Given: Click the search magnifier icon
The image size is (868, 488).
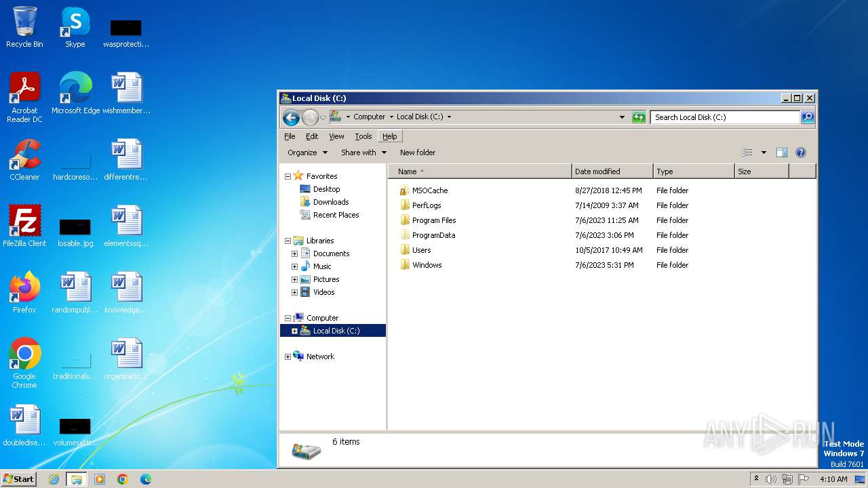Looking at the screenshot, I should 808,117.
